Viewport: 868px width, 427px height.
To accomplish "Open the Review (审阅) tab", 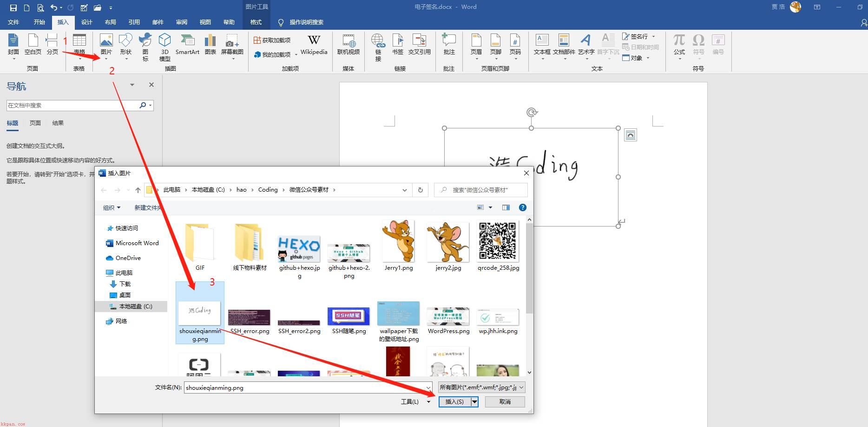I will [182, 22].
